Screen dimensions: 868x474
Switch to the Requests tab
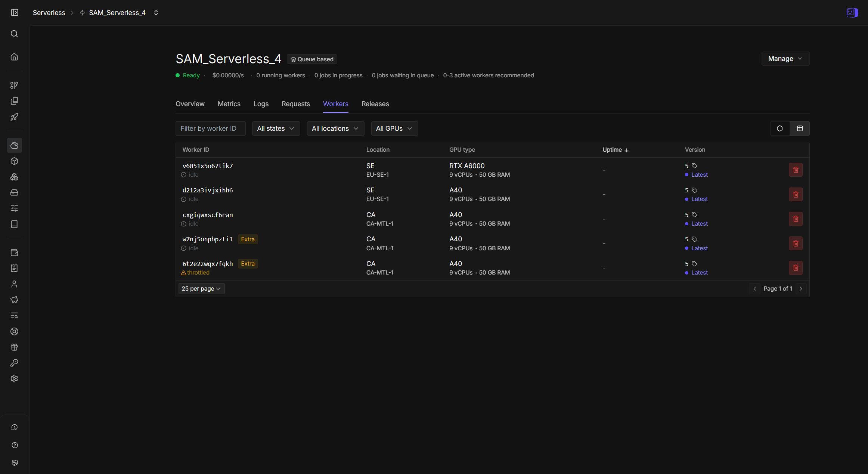[296, 104]
